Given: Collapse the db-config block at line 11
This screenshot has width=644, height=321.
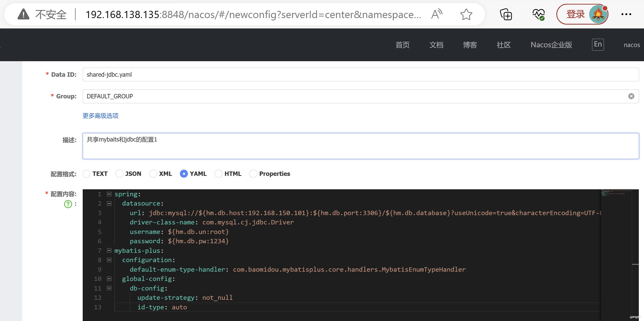Looking at the screenshot, I should tap(109, 288).
